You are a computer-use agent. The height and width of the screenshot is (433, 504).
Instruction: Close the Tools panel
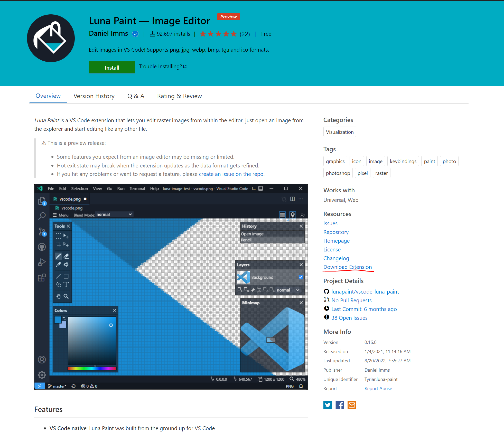point(68,226)
